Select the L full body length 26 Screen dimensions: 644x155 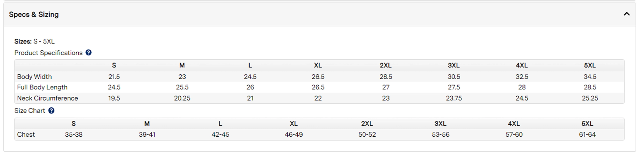click(250, 87)
